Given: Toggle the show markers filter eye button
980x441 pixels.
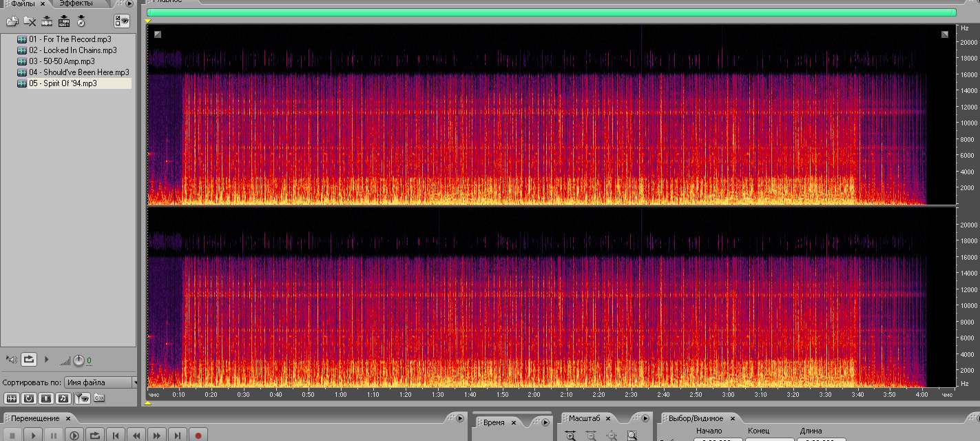Looking at the screenshot, I should [82, 398].
